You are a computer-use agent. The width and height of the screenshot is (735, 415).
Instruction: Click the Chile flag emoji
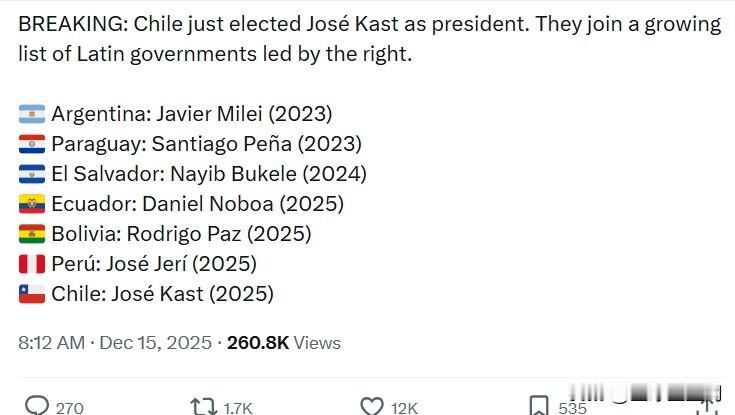[x=31, y=294]
